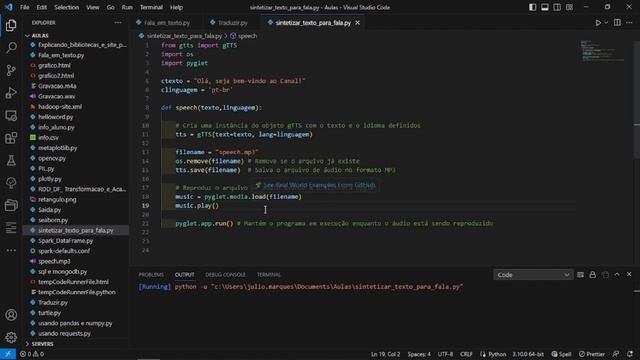The height and width of the screenshot is (360, 640).
Task: Place cursor on line 19 music.play()
Action: click(197, 206)
